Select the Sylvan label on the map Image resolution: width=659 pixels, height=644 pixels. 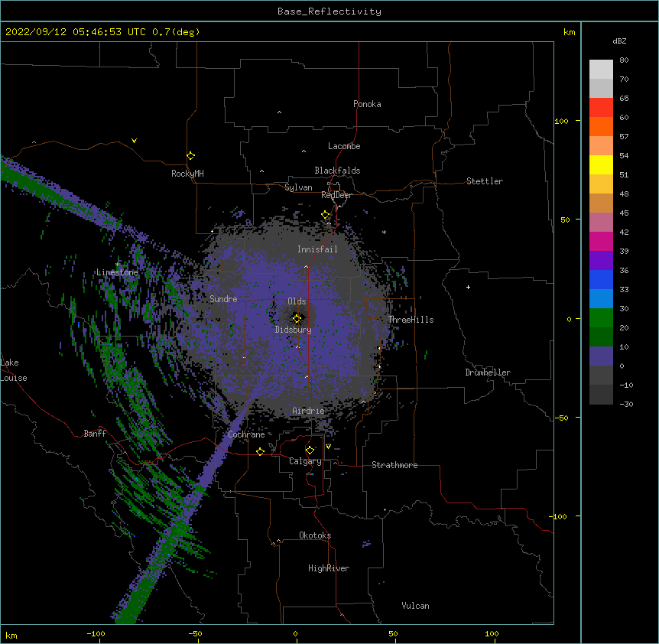(x=298, y=187)
